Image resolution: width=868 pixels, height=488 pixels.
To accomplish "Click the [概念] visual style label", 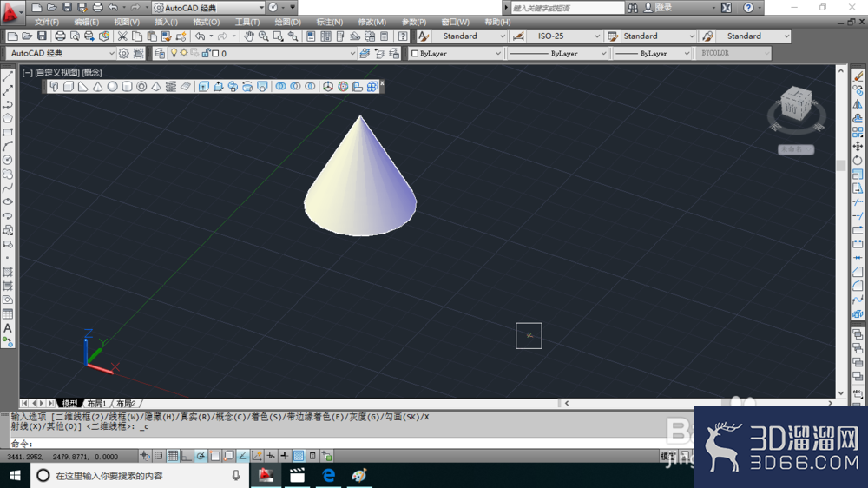I will pyautogui.click(x=92, y=73).
